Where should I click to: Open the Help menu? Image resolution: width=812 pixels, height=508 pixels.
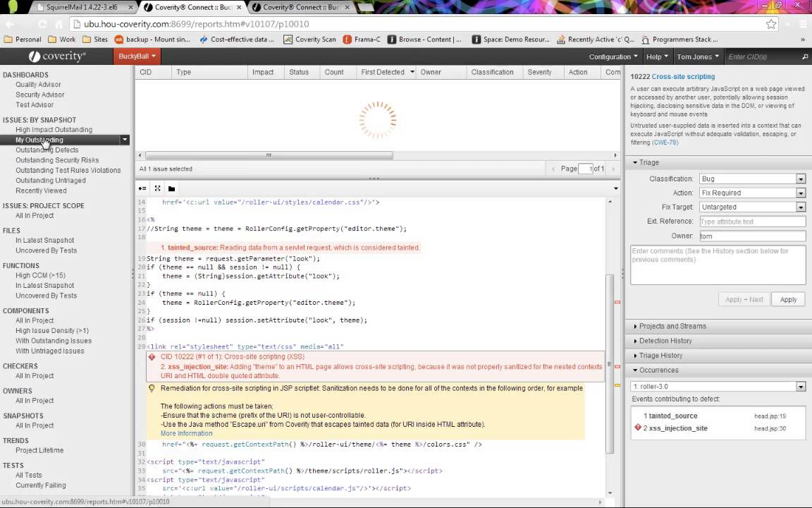pos(657,56)
